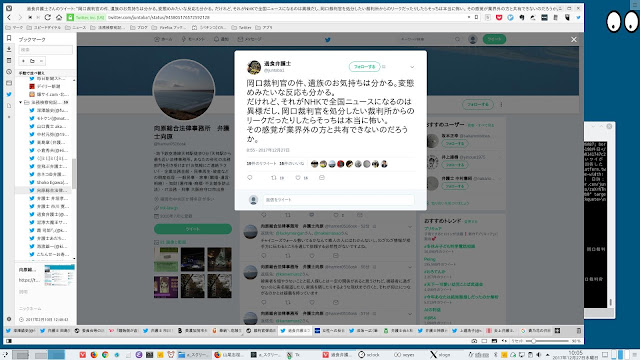Viewport: 640px width, 360px height.
Task: Click the Twitter search magnifier icon
Action: [458, 39]
